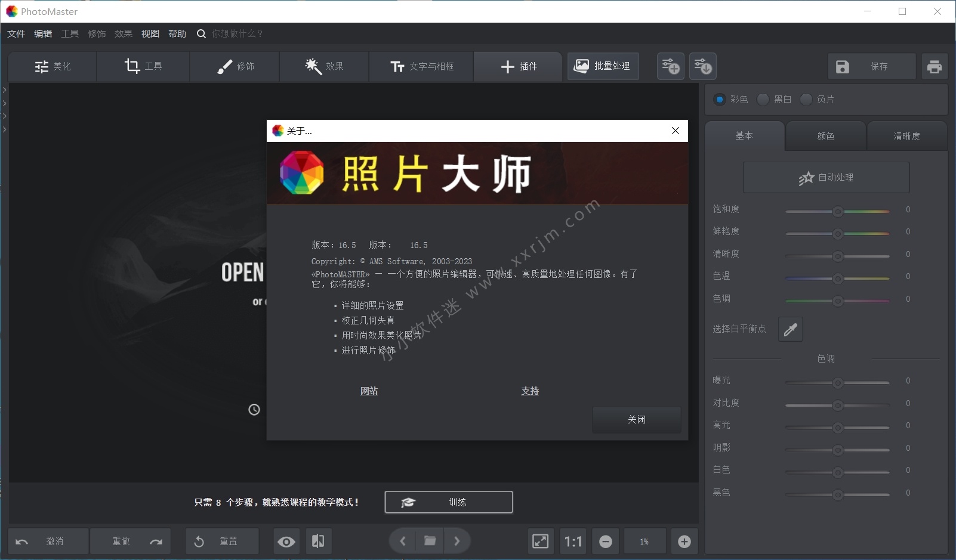Click the 清晰度 clarity slider handle
Viewport: 956px width, 560px height.
838,256
